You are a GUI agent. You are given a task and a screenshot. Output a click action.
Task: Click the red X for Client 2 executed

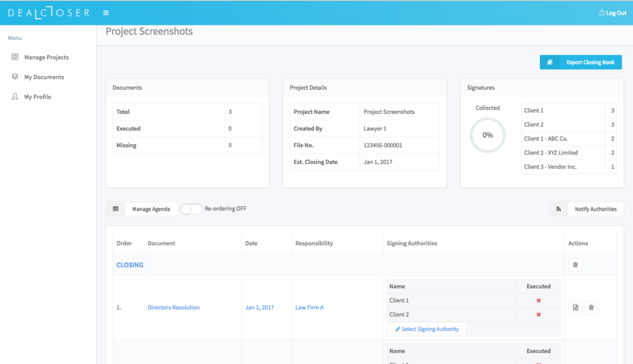click(x=539, y=315)
